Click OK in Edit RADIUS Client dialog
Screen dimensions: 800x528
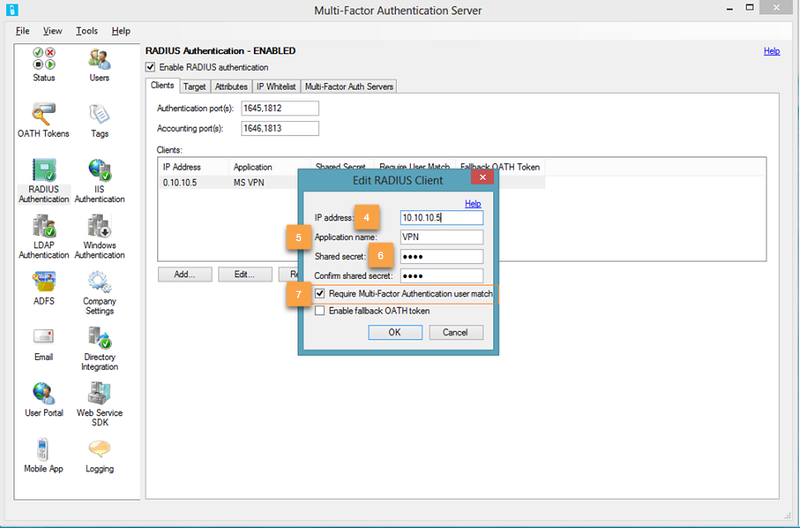(x=394, y=332)
